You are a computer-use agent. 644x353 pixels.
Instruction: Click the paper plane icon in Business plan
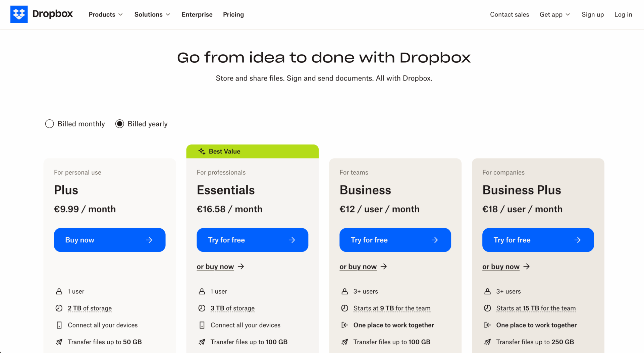pyautogui.click(x=345, y=342)
